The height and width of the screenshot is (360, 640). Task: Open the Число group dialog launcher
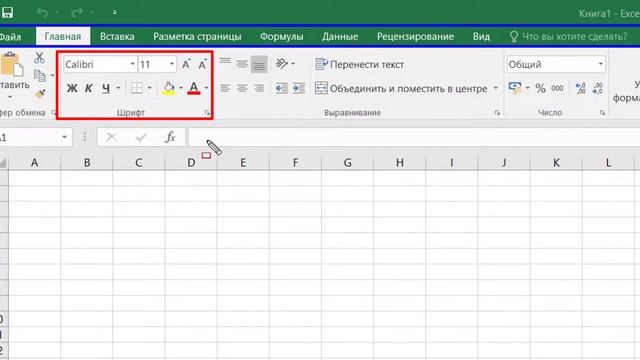(602, 113)
